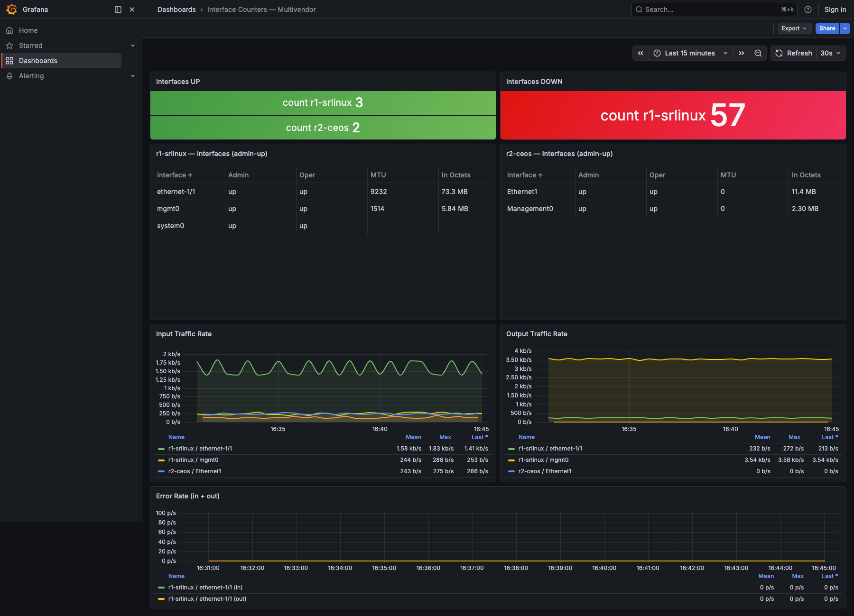Select Dashboards in the sidebar
The image size is (854, 616).
(61, 61)
